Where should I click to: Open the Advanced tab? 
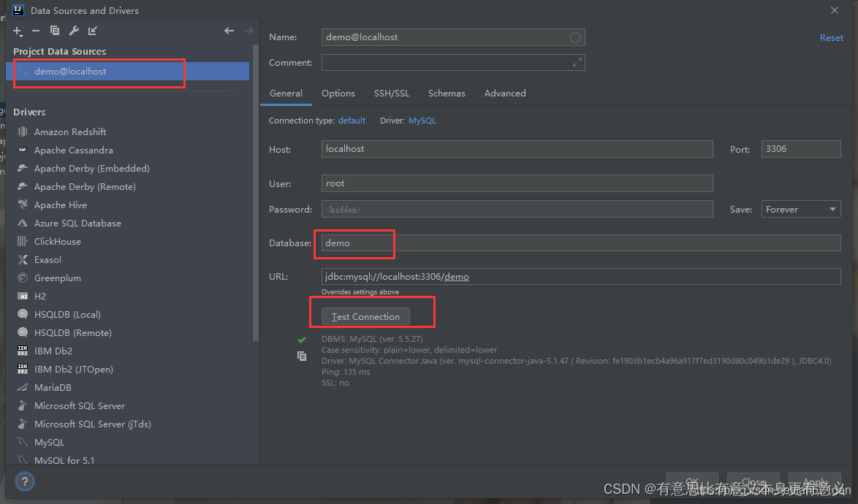(504, 93)
